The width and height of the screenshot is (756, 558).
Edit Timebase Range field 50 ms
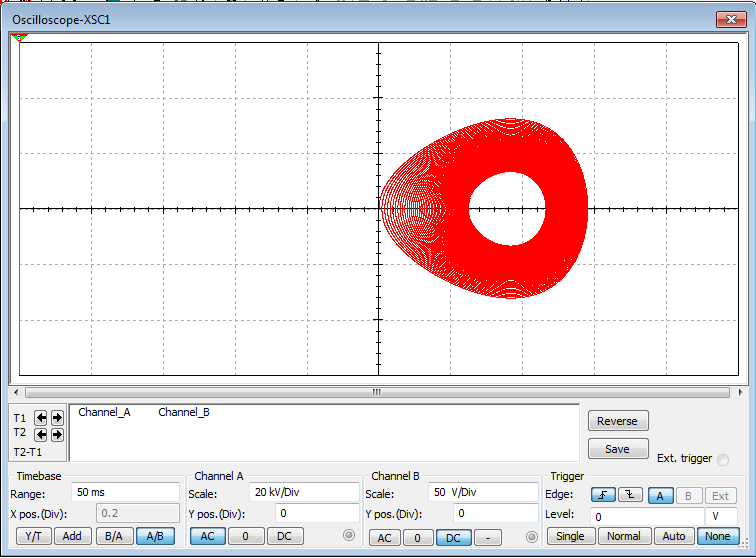click(125, 492)
